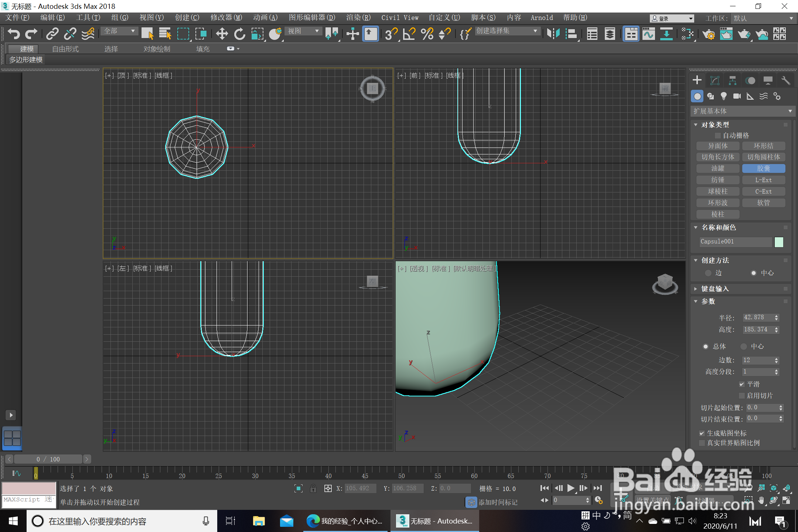Switch to the Modify panel tab

pyautogui.click(x=715, y=81)
